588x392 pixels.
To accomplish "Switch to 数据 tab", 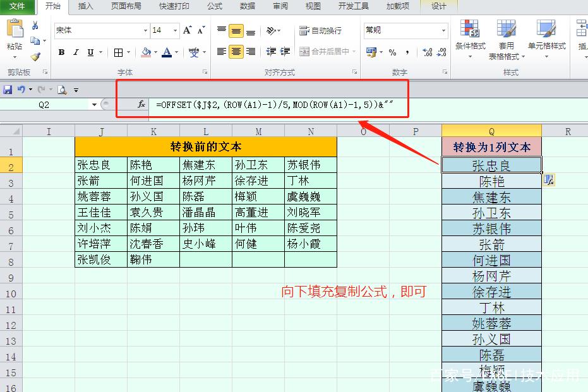I will coord(248,6).
